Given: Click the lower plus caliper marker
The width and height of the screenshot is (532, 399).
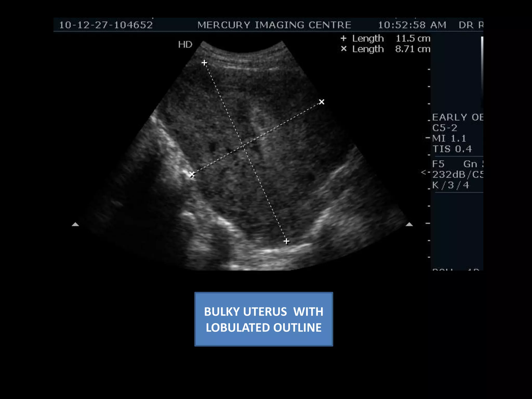Looking at the screenshot, I should pyautogui.click(x=286, y=241).
